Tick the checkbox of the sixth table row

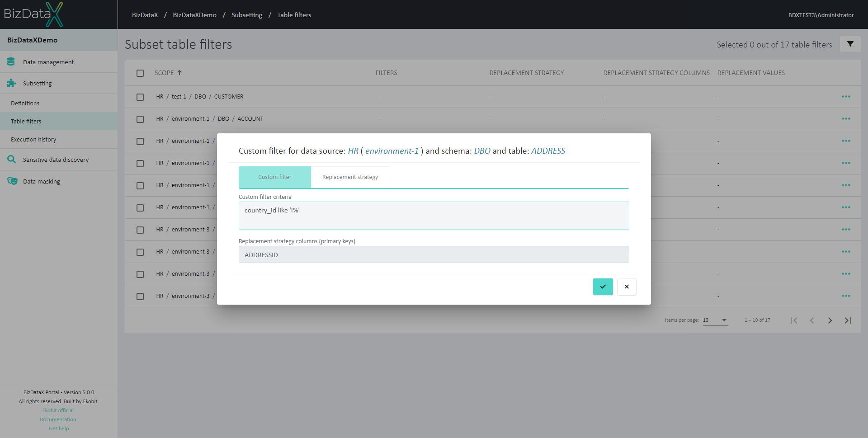coord(140,208)
